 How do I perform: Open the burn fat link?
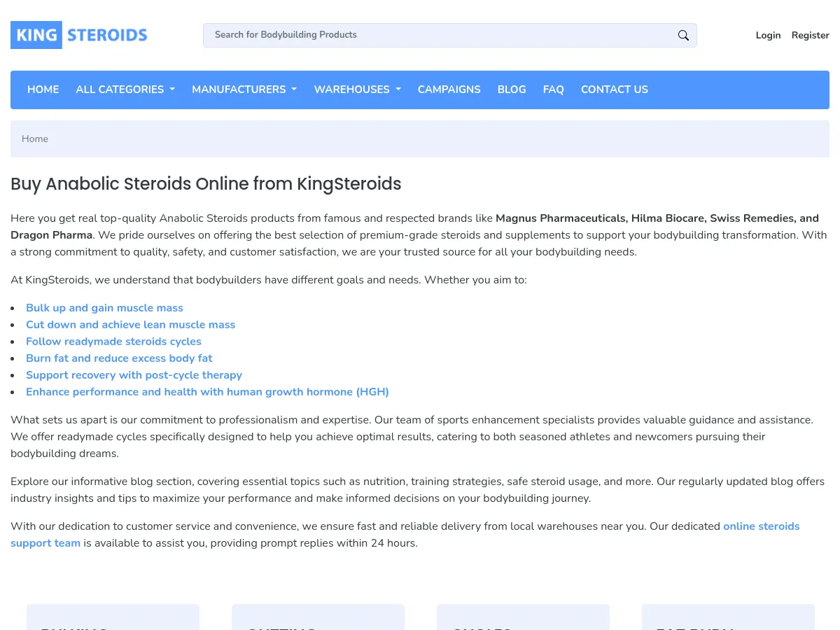point(119,358)
